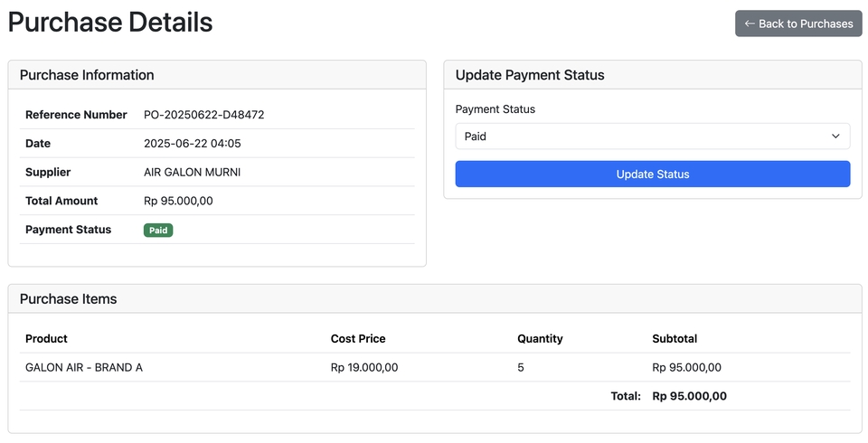The height and width of the screenshot is (443, 868).
Task: Click the Back to Purchases button
Action: (x=797, y=24)
